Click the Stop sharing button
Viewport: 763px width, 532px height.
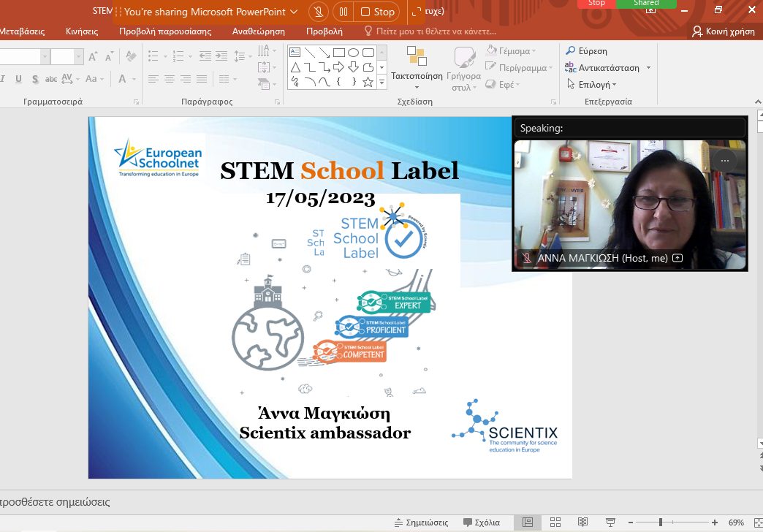377,12
